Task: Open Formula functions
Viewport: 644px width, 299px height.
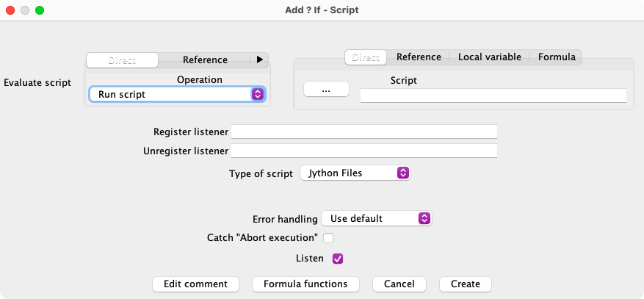Action: pos(305,284)
